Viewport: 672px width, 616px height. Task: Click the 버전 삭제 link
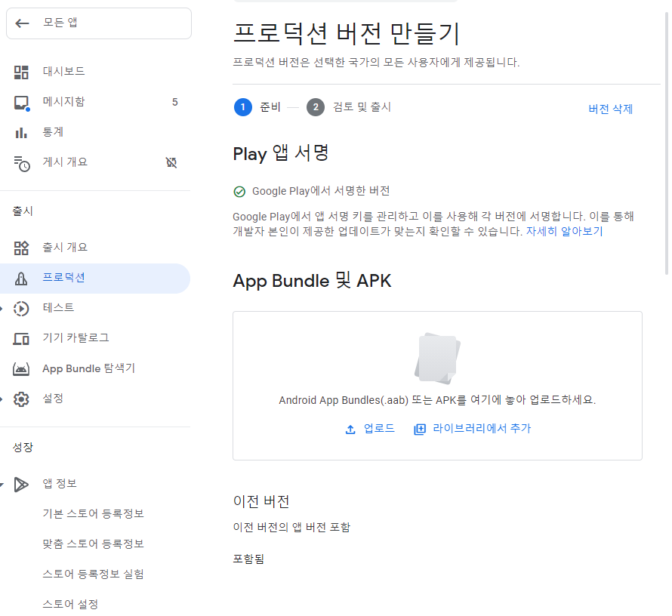610,109
